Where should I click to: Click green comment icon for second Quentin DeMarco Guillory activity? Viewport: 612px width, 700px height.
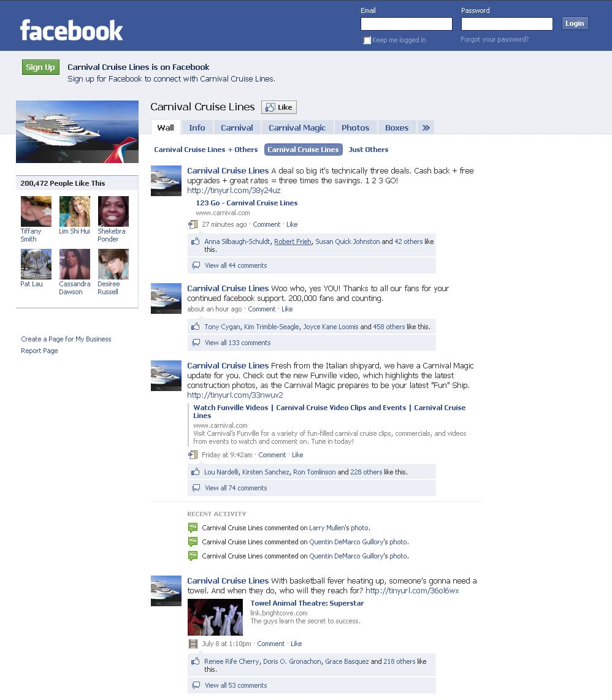click(193, 556)
